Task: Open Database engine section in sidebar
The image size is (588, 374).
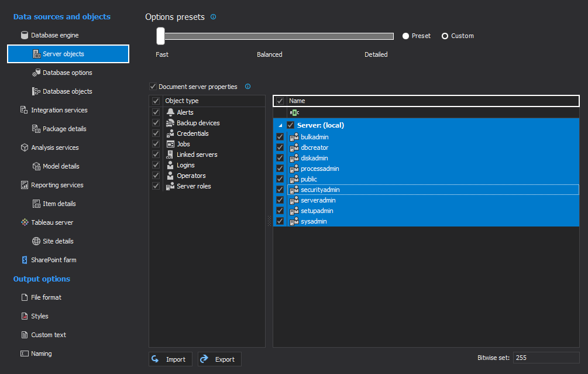Action: click(54, 35)
